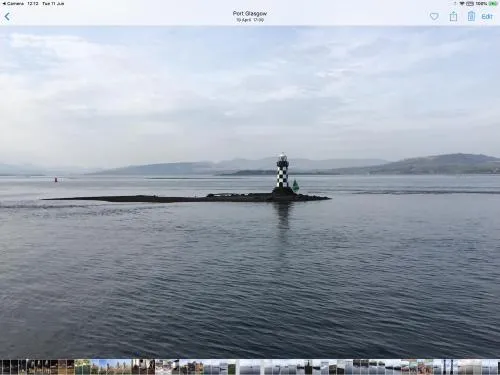Return to Camera app via status bar
This screenshot has height=375, width=500.
(x=13, y=3)
